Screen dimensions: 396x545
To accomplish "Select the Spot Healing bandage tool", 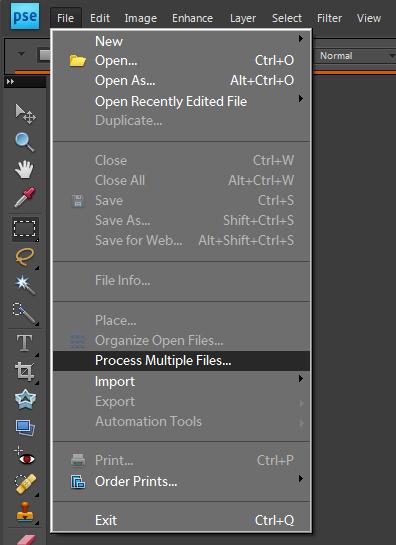I will (x=26, y=483).
